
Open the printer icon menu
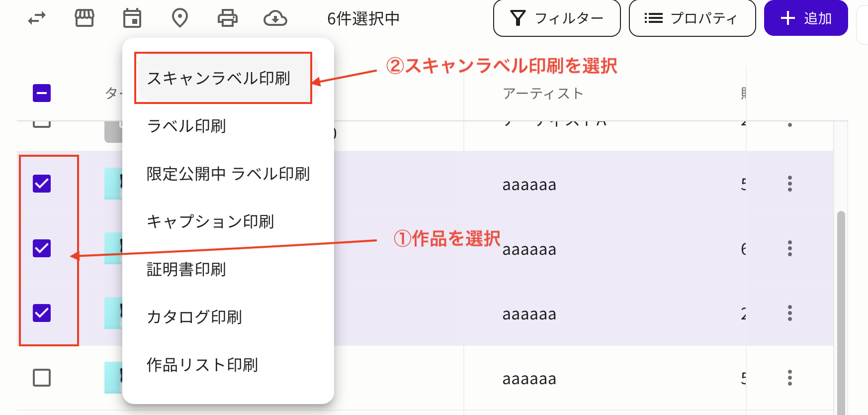pos(228,18)
